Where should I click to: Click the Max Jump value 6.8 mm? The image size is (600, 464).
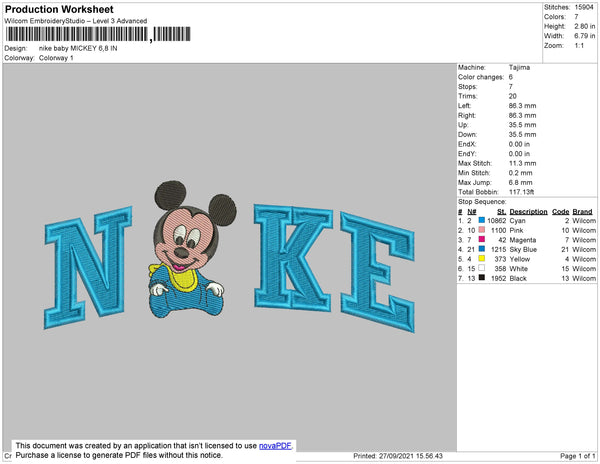(x=520, y=182)
